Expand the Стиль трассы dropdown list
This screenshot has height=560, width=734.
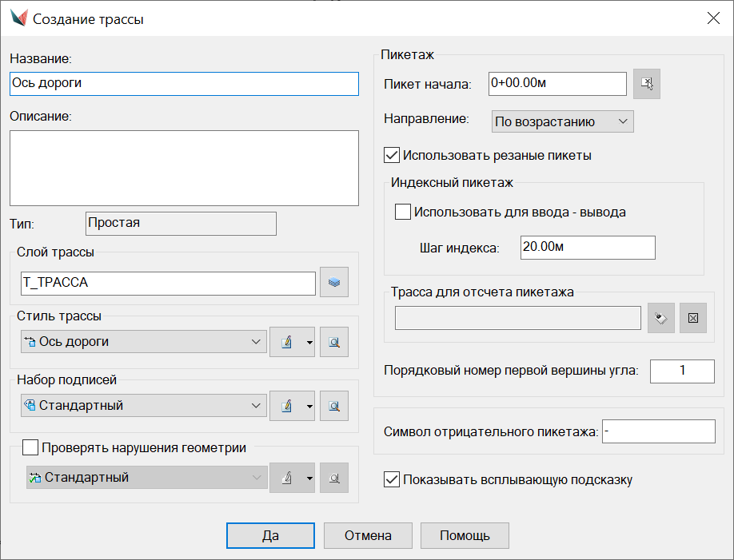point(256,342)
